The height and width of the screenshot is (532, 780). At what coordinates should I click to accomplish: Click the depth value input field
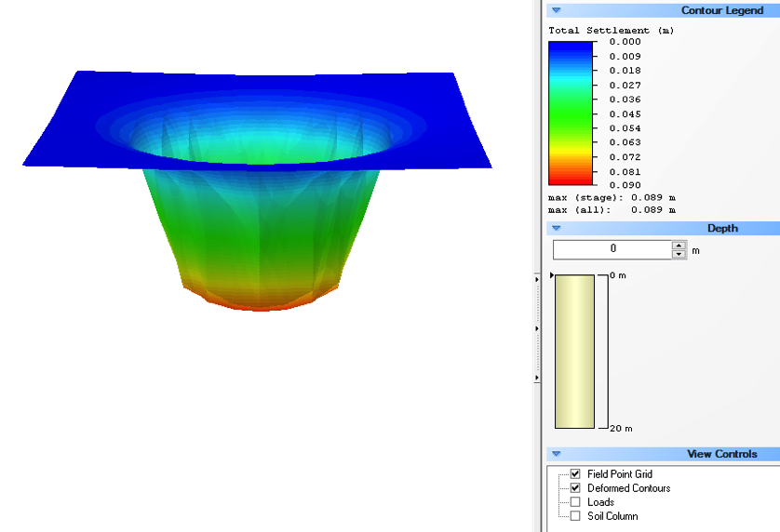click(612, 249)
